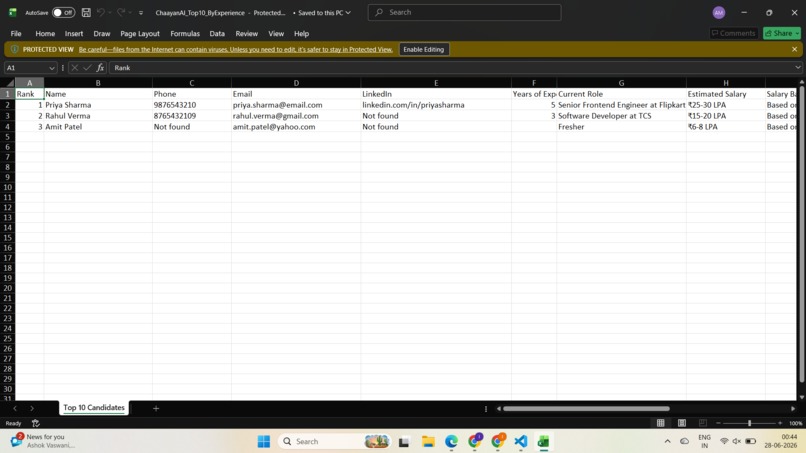
Task: Dismiss the Protected View message bar
Action: [x=794, y=49]
